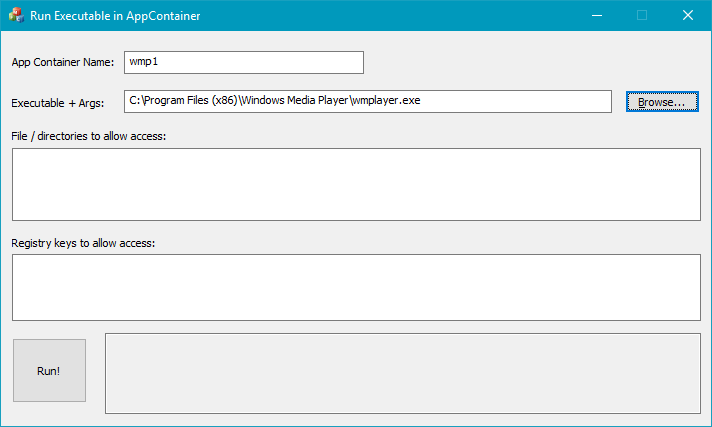
Task: Click the Executable + Args path field
Action: click(368, 101)
